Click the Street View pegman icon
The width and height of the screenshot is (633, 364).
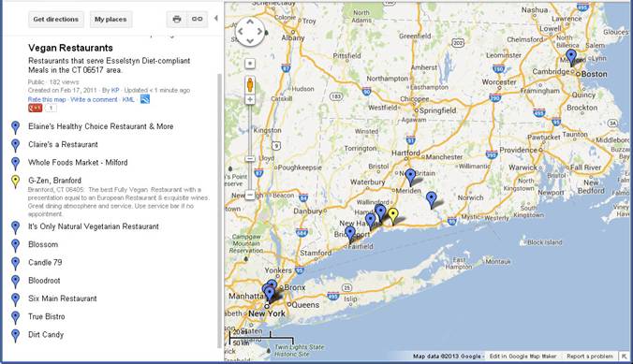[x=250, y=85]
